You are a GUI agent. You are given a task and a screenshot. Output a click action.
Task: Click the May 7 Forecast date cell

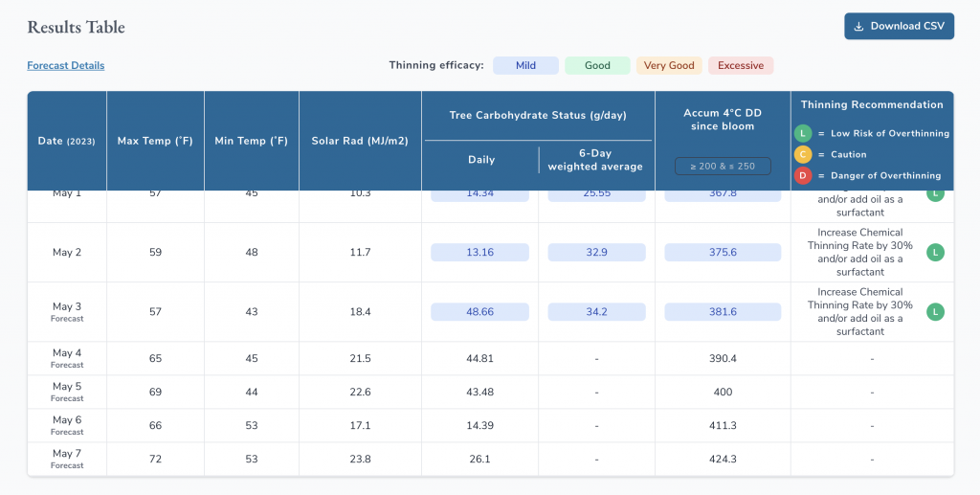coord(67,459)
